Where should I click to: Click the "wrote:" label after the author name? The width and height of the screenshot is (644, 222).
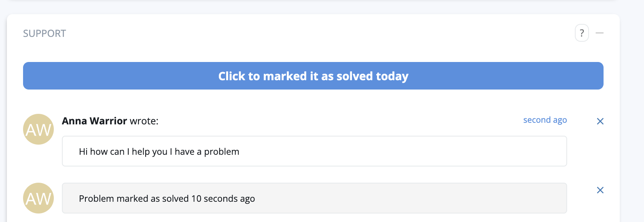(x=144, y=121)
